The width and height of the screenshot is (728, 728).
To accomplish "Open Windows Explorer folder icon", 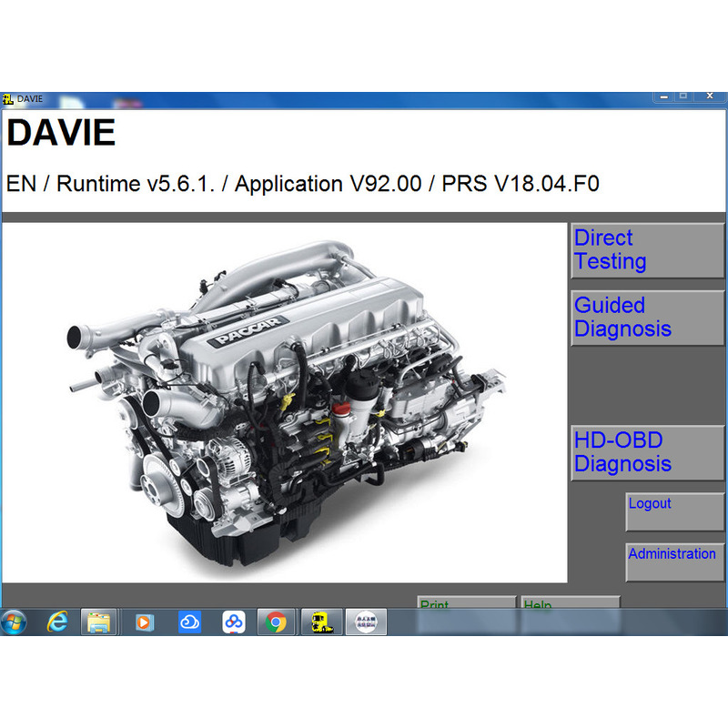I will coord(99,622).
